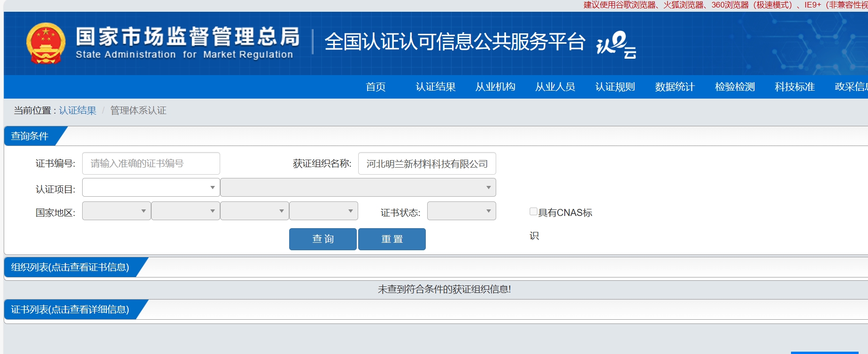This screenshot has height=354, width=868.
Task: Follow the 认证结果 breadcrumb link
Action: (77, 110)
